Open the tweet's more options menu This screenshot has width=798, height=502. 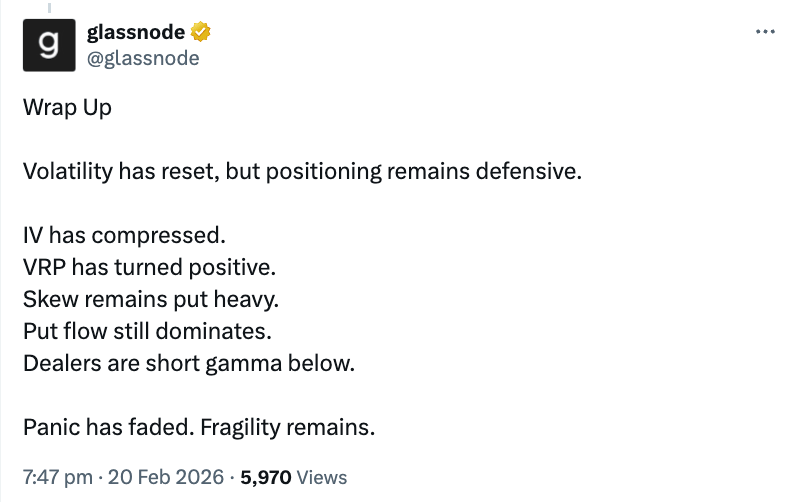[x=765, y=32]
